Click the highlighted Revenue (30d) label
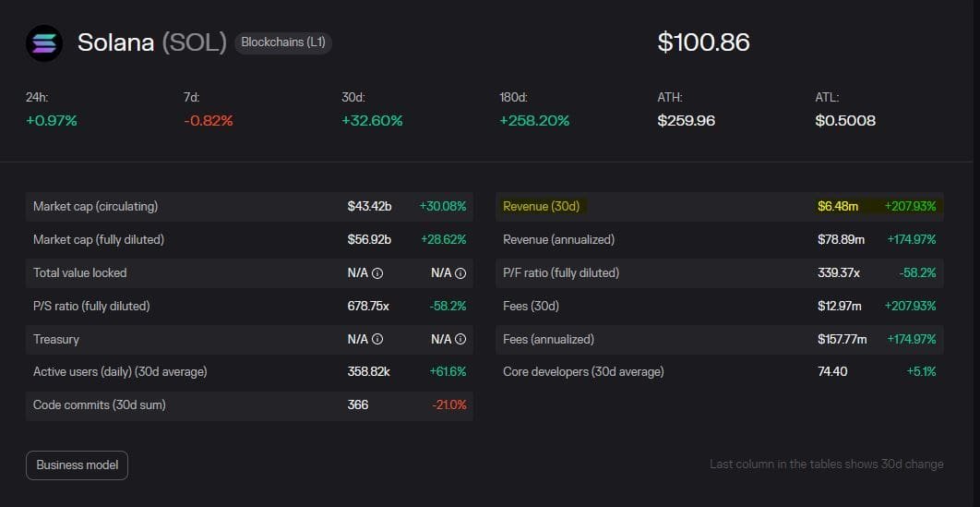This screenshot has width=980, height=507. (541, 206)
